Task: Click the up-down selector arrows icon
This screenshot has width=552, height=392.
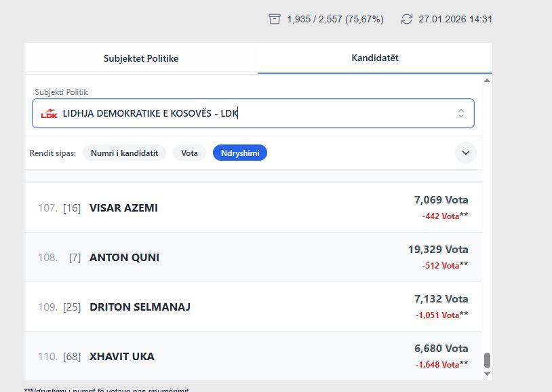Action: click(x=461, y=113)
